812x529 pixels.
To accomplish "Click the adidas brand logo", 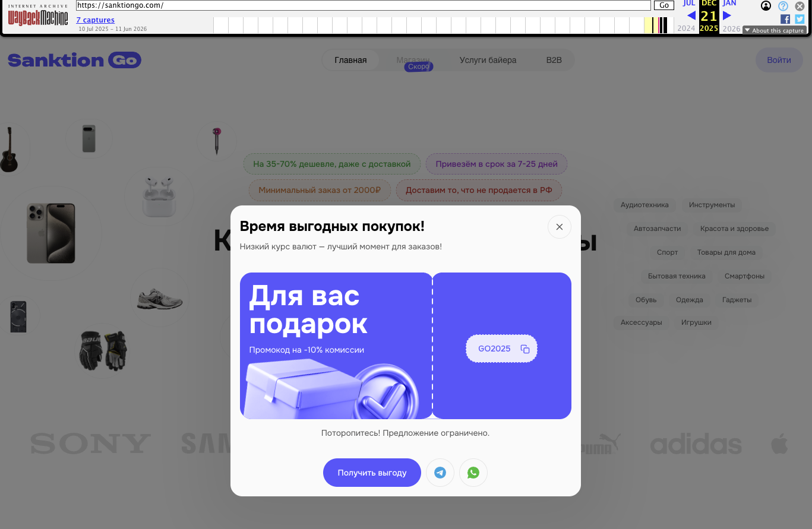I will [x=696, y=444].
